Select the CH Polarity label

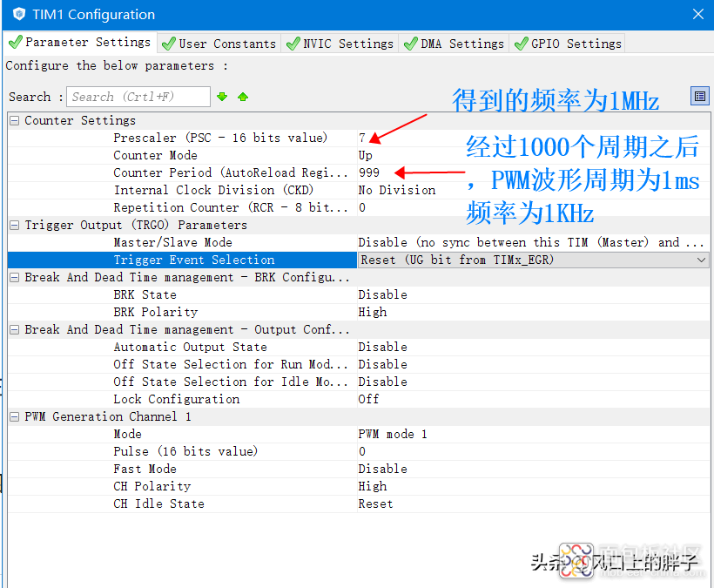coord(152,486)
